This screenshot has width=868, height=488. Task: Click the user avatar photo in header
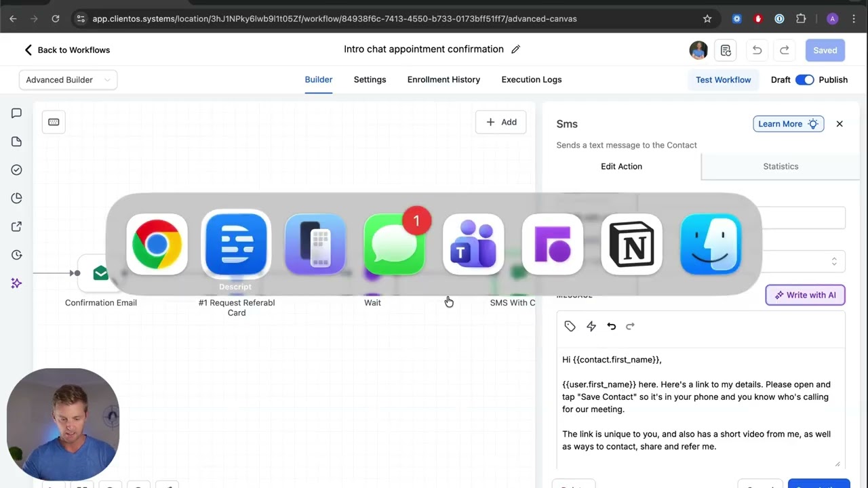pos(698,50)
